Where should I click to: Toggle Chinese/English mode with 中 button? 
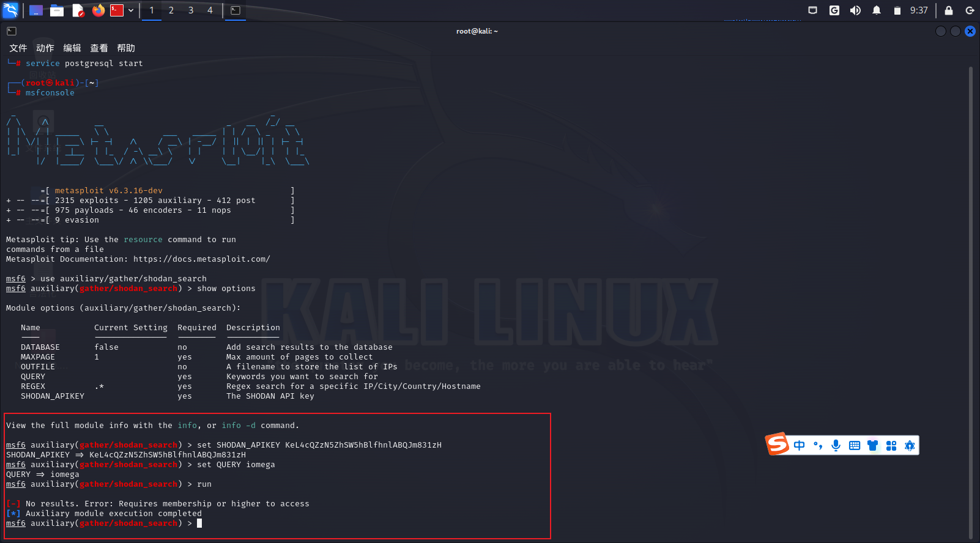[x=800, y=446]
